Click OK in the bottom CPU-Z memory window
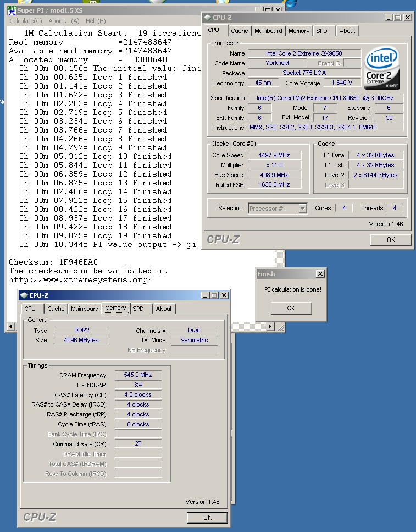This screenshot has width=416, height=532. coord(207,517)
